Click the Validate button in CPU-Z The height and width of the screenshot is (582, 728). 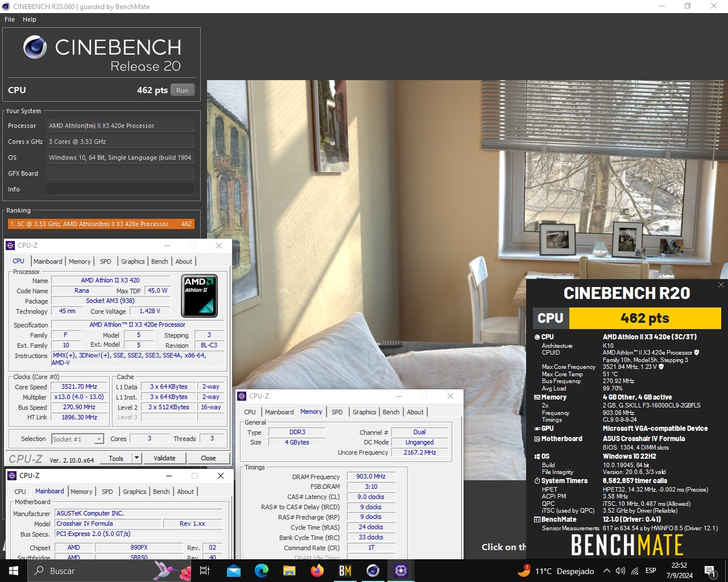pos(164,458)
